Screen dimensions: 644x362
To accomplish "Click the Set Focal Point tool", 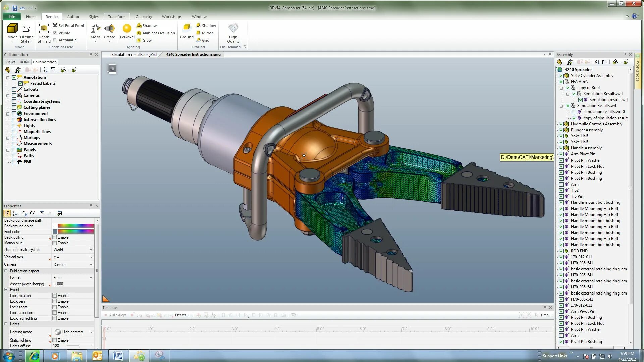I will pos(68,26).
